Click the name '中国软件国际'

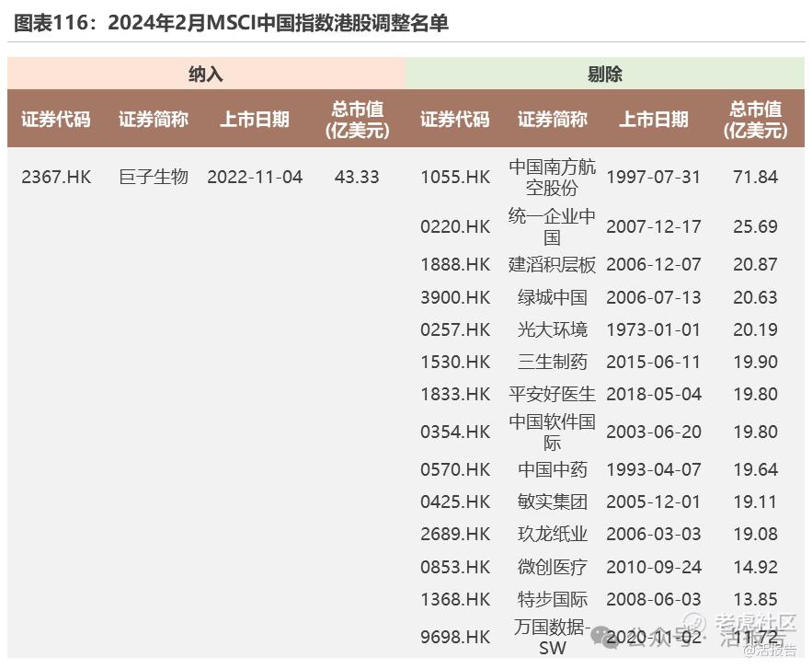(552, 432)
